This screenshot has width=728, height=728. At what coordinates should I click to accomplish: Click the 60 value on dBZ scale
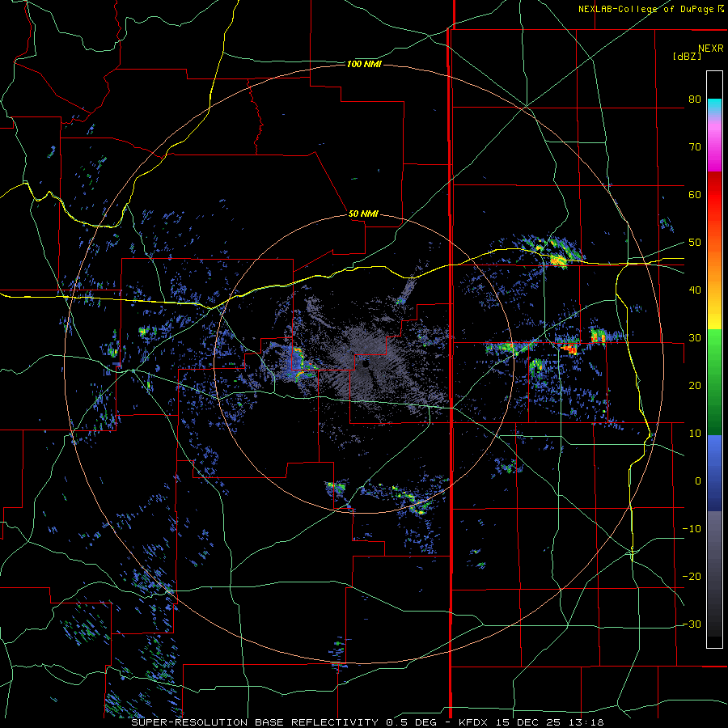click(695, 194)
